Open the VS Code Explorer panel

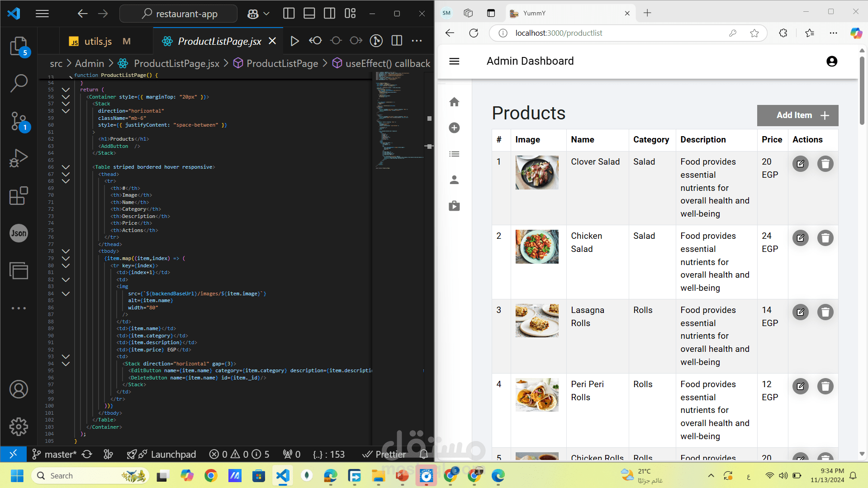click(19, 46)
